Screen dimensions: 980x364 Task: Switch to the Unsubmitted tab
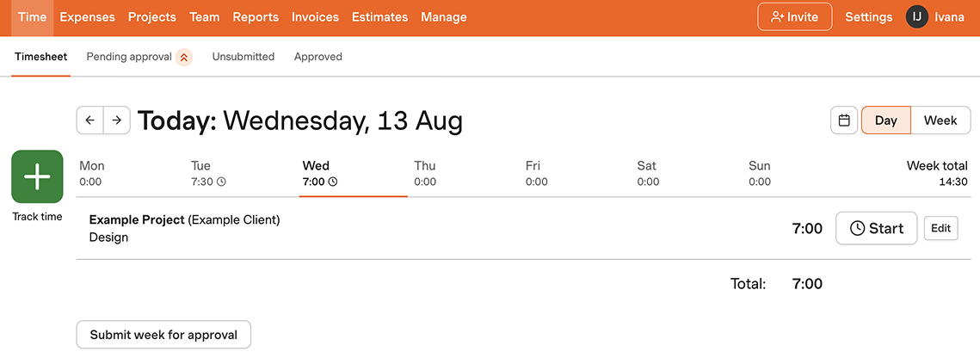click(243, 57)
